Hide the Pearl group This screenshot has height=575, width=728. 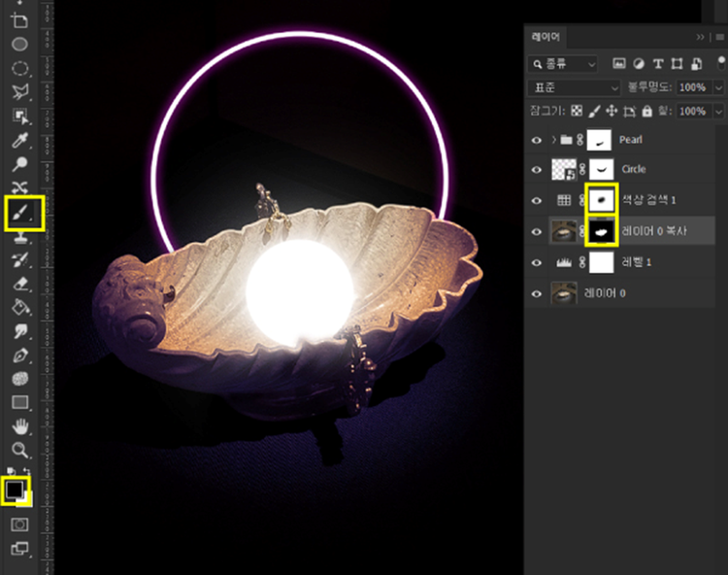(x=536, y=140)
